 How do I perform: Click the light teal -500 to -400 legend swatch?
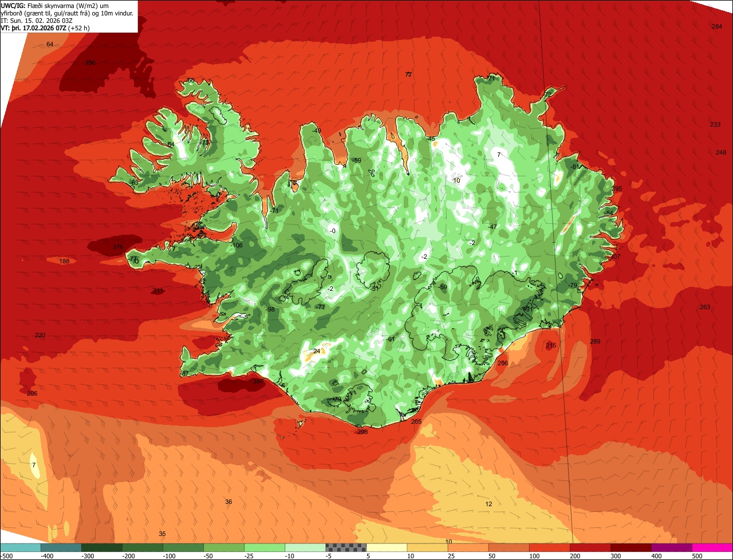(x=20, y=547)
